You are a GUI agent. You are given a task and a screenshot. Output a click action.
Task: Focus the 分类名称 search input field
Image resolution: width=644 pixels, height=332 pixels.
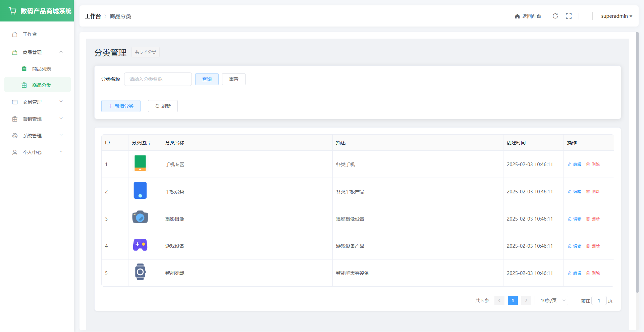[158, 79]
